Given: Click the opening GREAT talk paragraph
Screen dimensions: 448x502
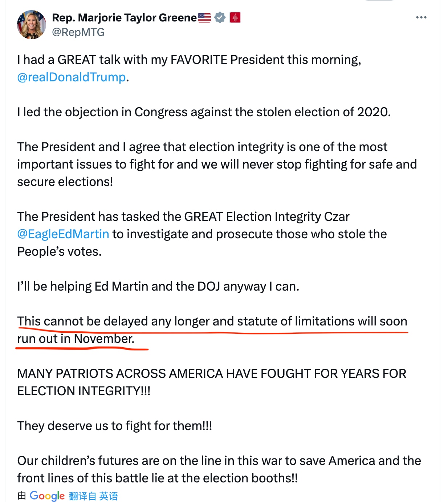Looking at the screenshot, I should click(189, 68).
